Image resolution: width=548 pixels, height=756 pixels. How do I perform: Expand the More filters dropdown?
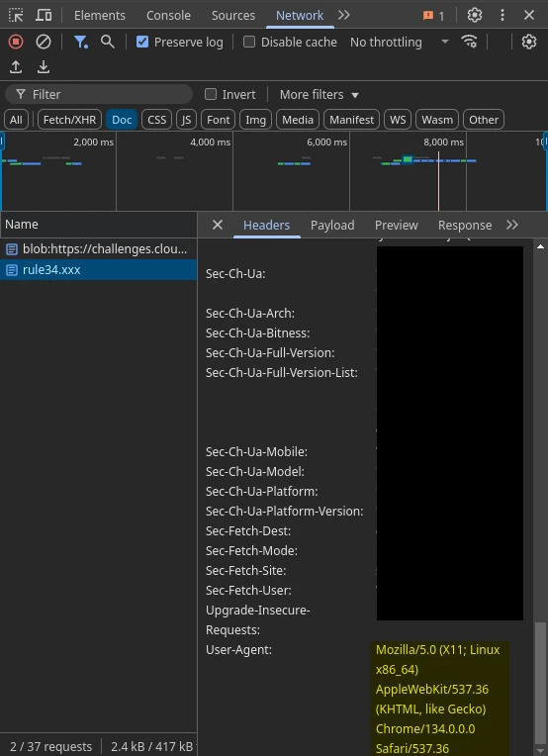tap(320, 95)
